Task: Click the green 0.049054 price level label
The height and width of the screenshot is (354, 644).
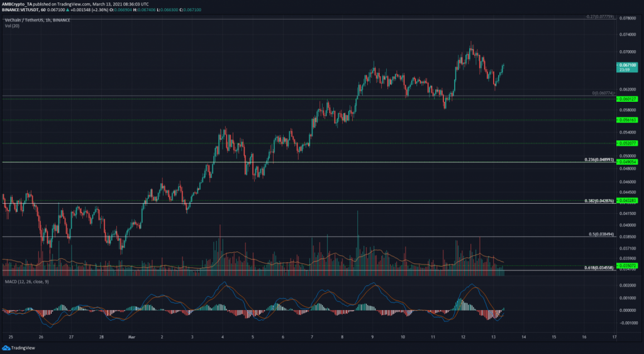Action: tap(627, 162)
